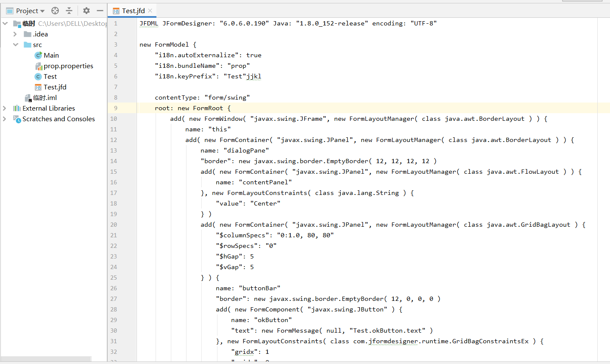Click the project root folder icon
This screenshot has width=610, height=364.
tap(17, 23)
